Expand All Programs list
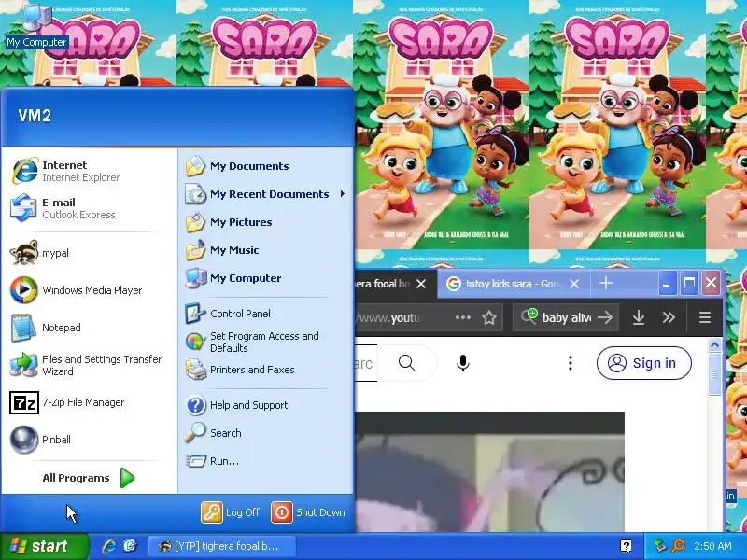The image size is (747, 560). pyautogui.click(x=89, y=478)
